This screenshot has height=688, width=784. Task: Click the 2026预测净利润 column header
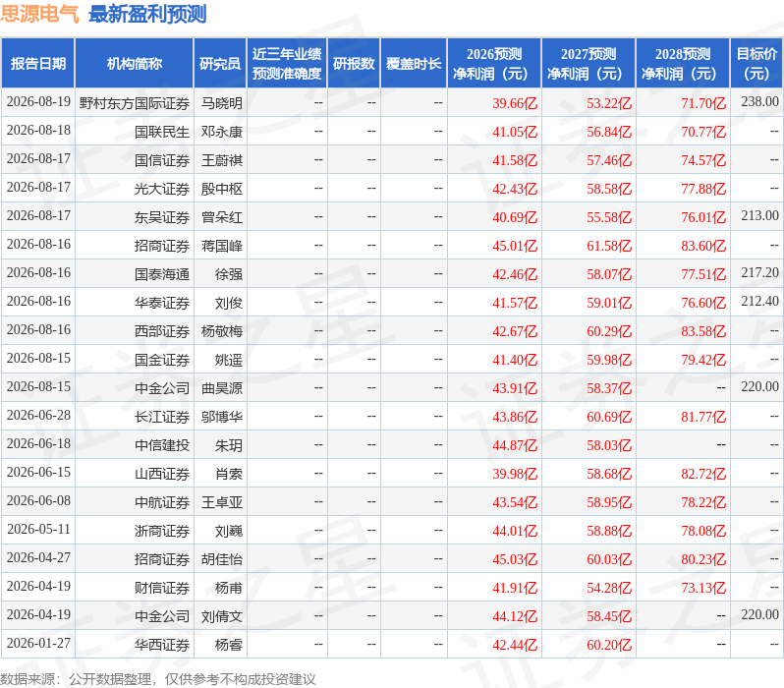tap(494, 64)
